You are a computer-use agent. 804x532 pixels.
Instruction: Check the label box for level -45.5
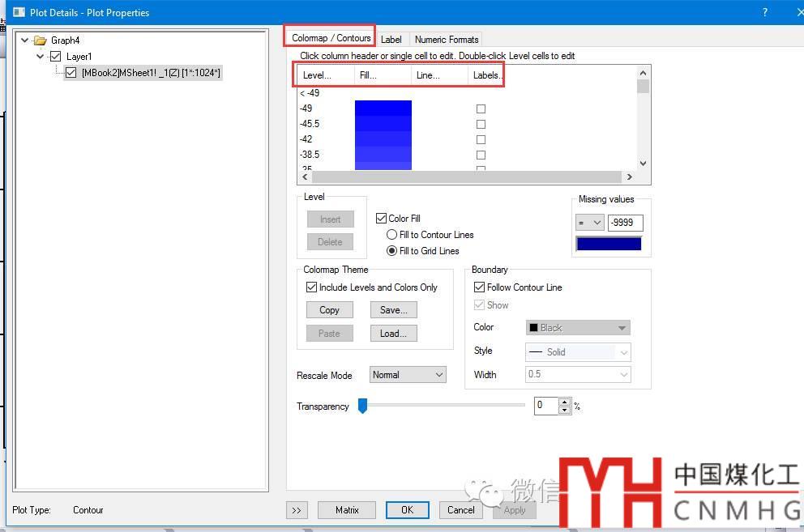click(x=481, y=124)
